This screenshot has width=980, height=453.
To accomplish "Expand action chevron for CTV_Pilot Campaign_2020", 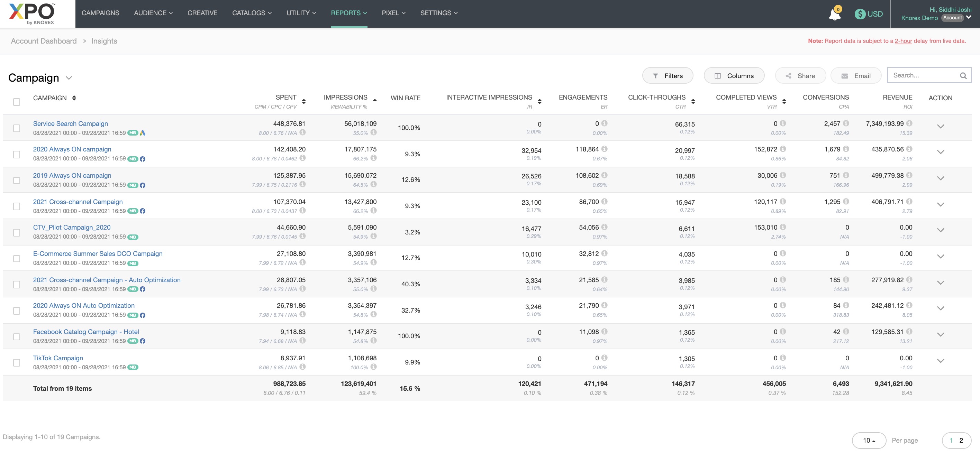I will [941, 230].
